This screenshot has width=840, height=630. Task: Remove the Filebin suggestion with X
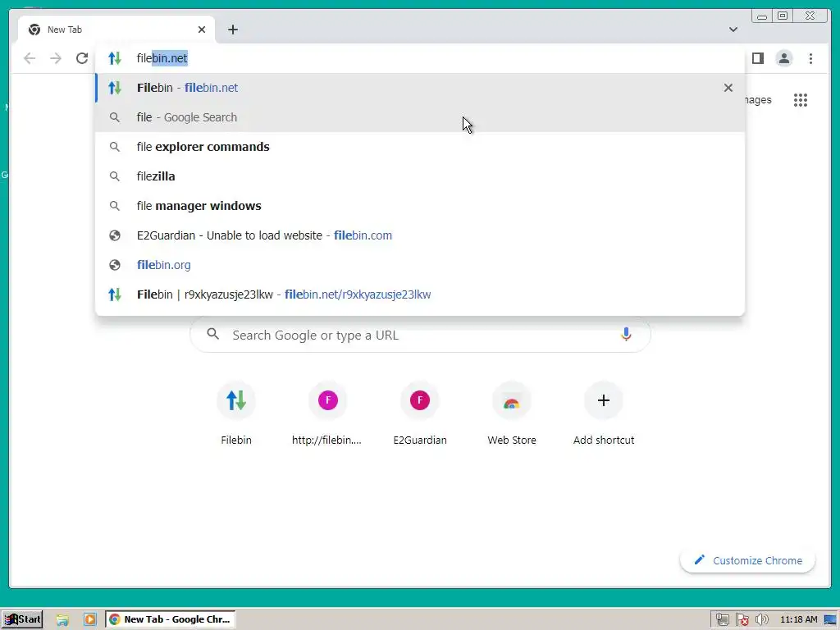point(728,87)
